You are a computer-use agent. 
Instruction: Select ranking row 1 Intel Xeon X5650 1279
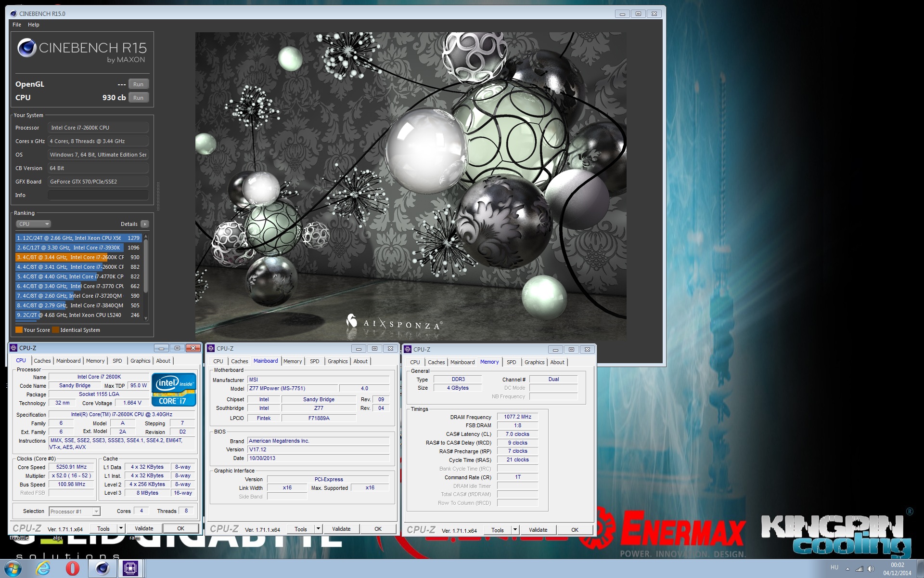pos(78,238)
